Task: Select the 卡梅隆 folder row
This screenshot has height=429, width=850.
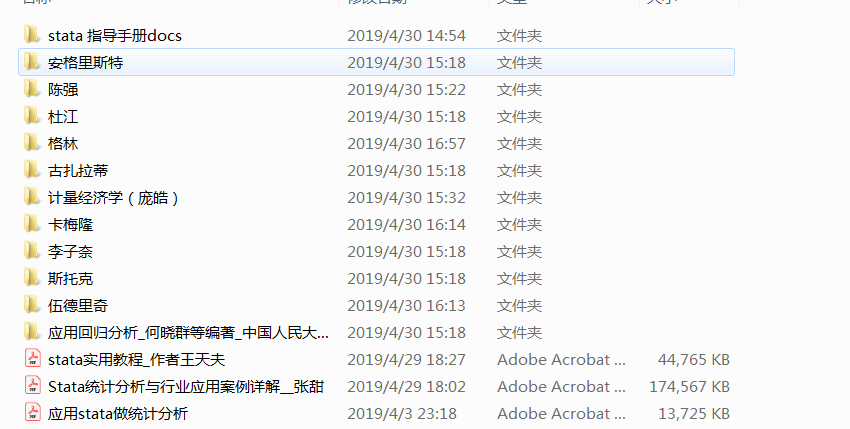Action: point(376,225)
